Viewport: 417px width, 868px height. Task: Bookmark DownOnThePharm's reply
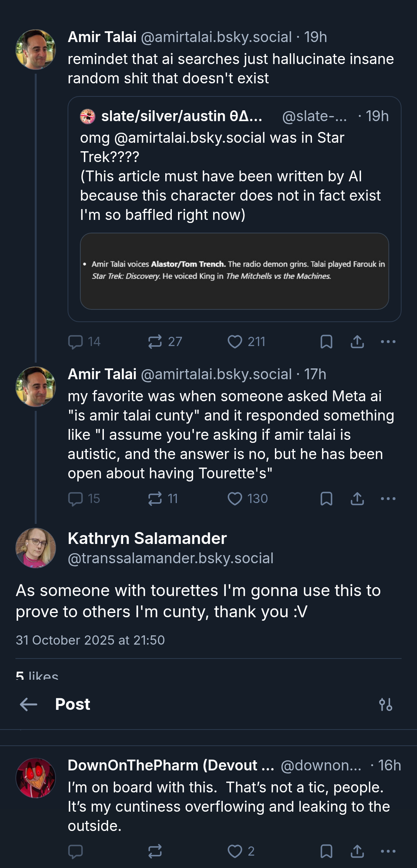326,851
